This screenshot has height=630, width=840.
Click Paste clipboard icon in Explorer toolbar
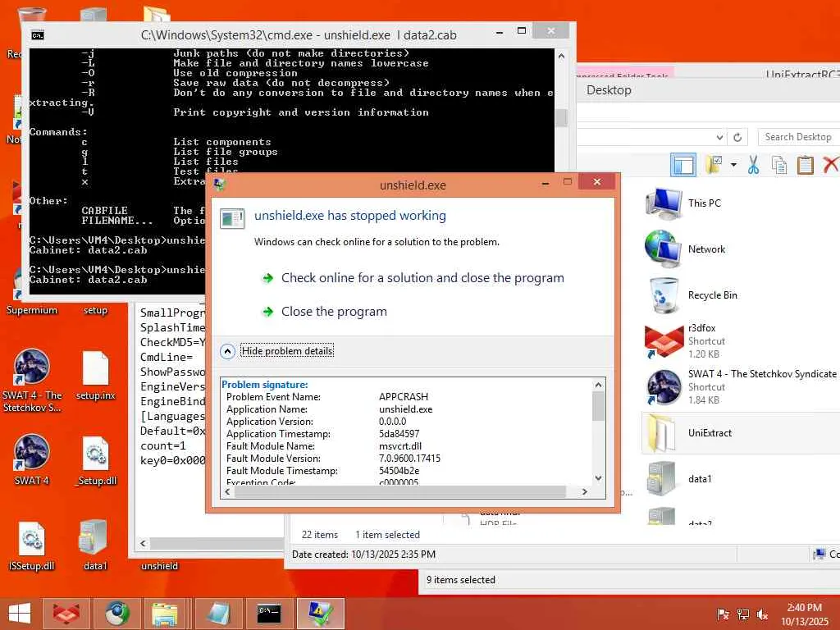coord(806,165)
